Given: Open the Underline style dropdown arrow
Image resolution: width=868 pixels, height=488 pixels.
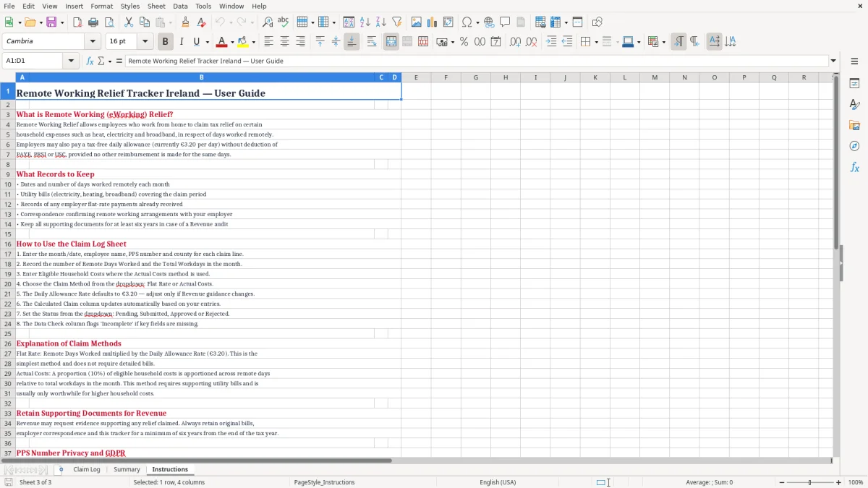Looking at the screenshot, I should pyautogui.click(x=206, y=42).
